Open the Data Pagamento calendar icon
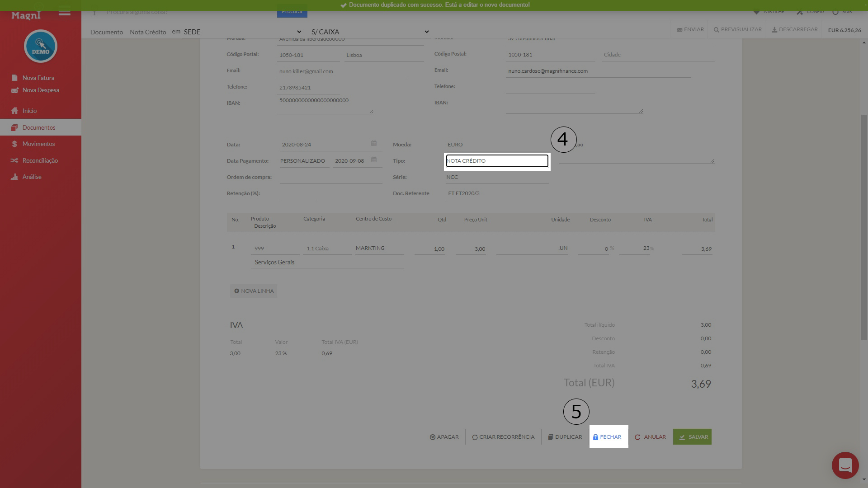The width and height of the screenshot is (868, 488). click(x=374, y=160)
